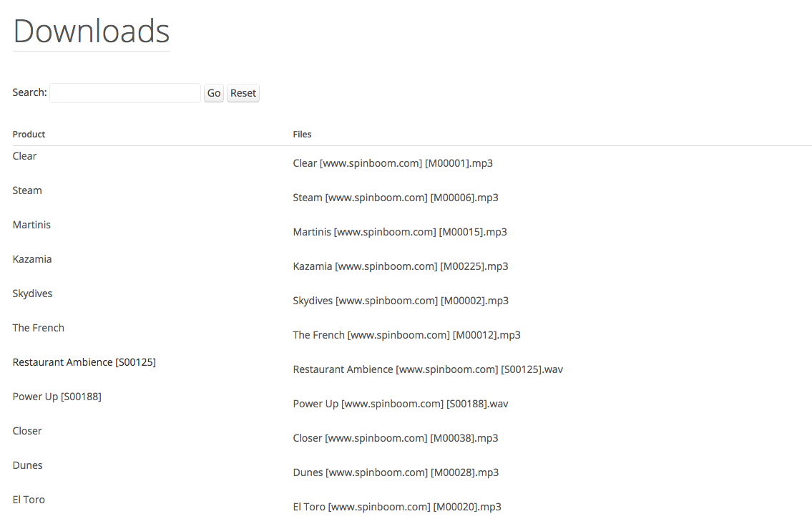Click the Reset button
The image size is (812, 524).
[243, 93]
